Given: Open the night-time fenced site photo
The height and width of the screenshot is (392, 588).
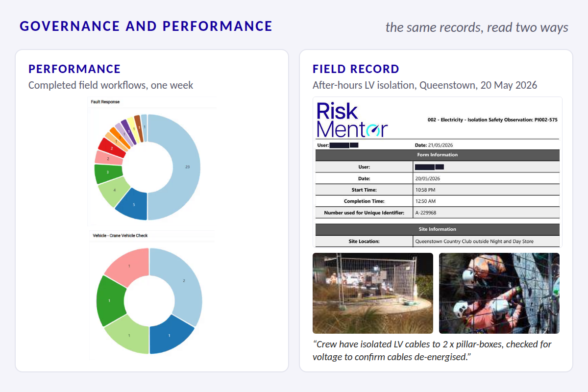Looking at the screenshot, I should (x=373, y=293).
